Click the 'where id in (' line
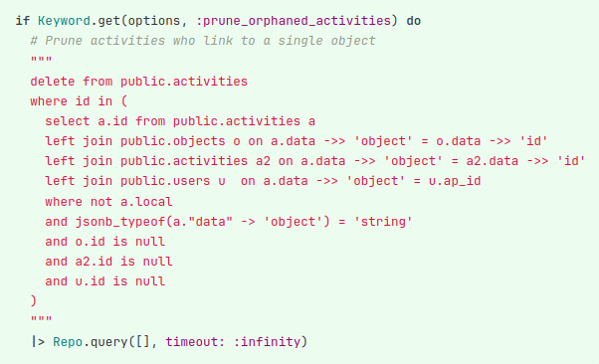 point(79,101)
